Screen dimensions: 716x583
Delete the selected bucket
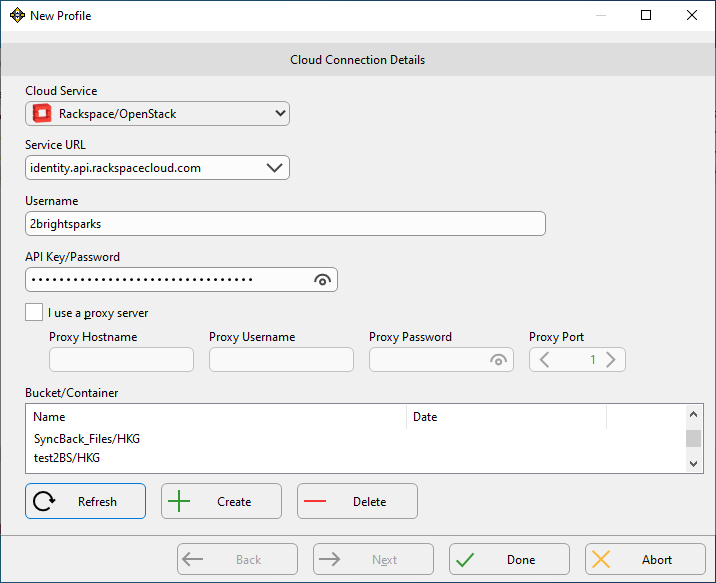pyautogui.click(x=357, y=501)
